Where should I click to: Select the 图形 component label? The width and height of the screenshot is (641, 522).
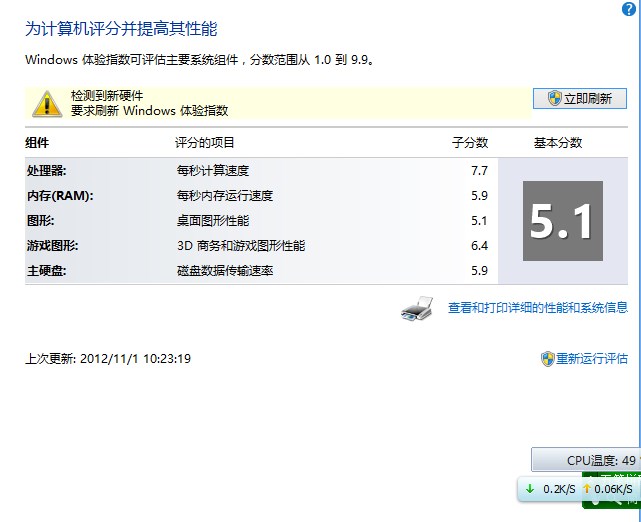pos(40,221)
